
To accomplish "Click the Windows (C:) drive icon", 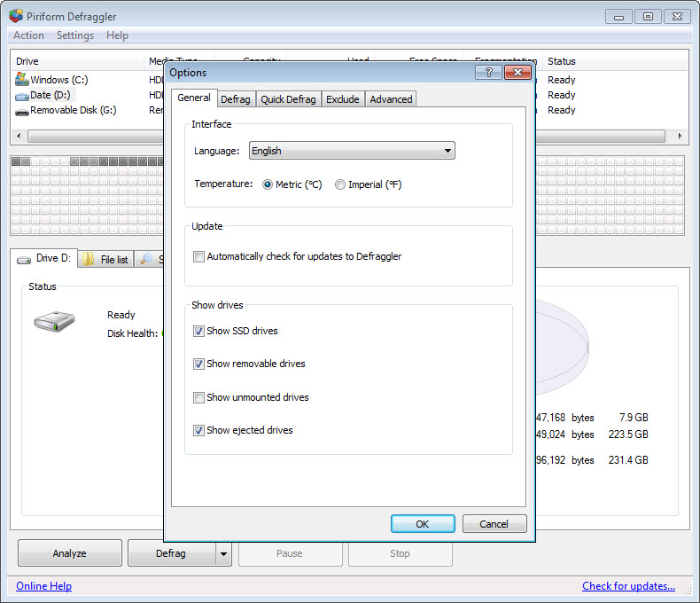I will (22, 79).
